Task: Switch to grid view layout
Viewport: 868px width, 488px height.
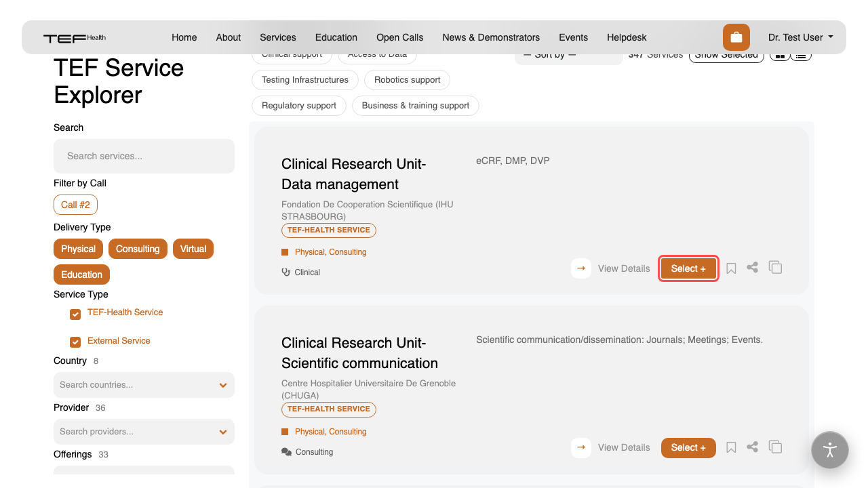Action: (x=780, y=56)
